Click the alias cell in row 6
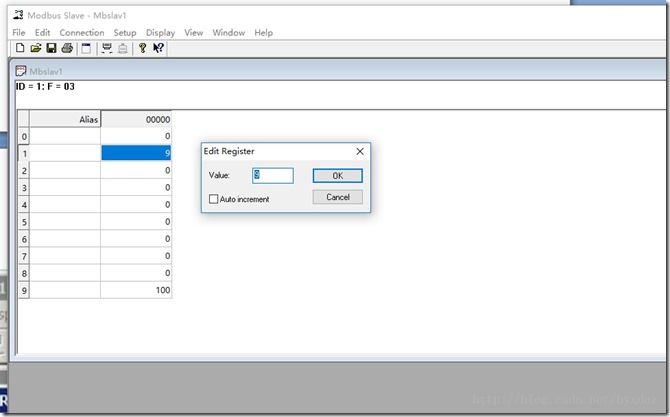Viewport: 670px width, 417px height. [x=65, y=238]
